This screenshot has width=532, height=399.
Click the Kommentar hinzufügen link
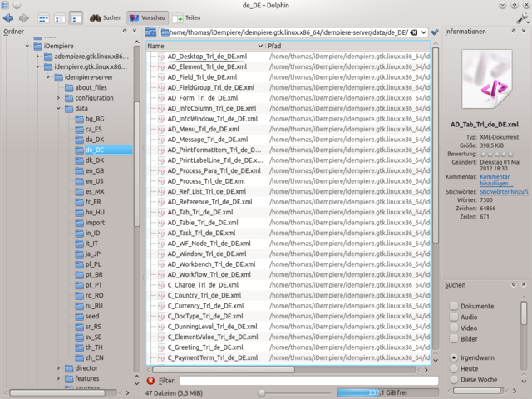pyautogui.click(x=495, y=180)
